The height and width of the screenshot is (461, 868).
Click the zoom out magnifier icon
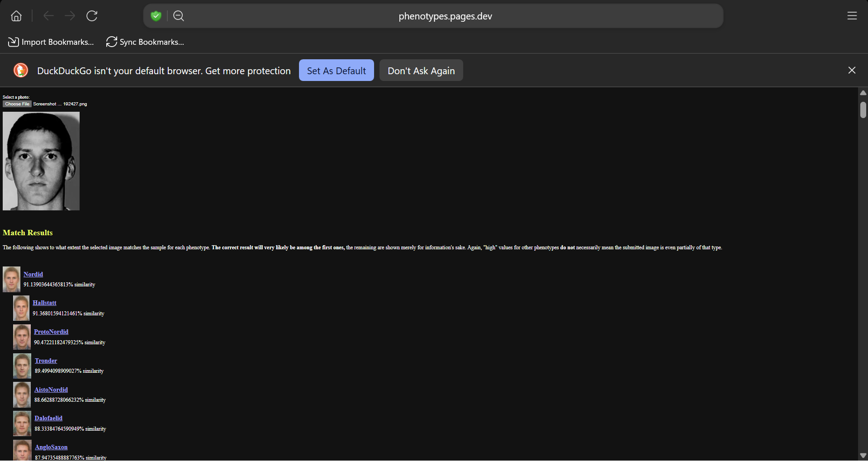point(179,16)
